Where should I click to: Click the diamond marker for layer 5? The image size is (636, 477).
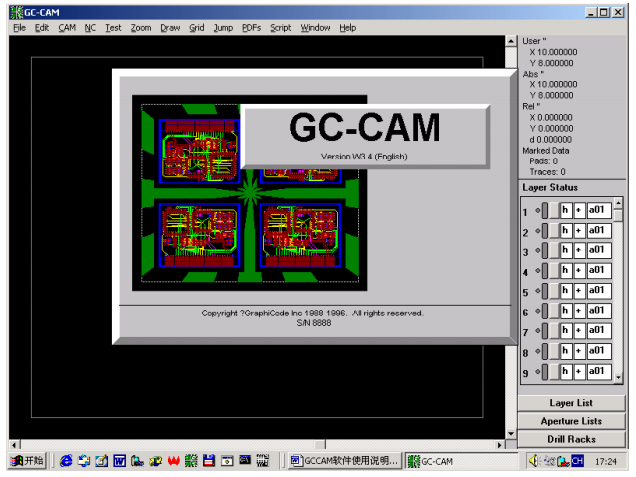537,290
